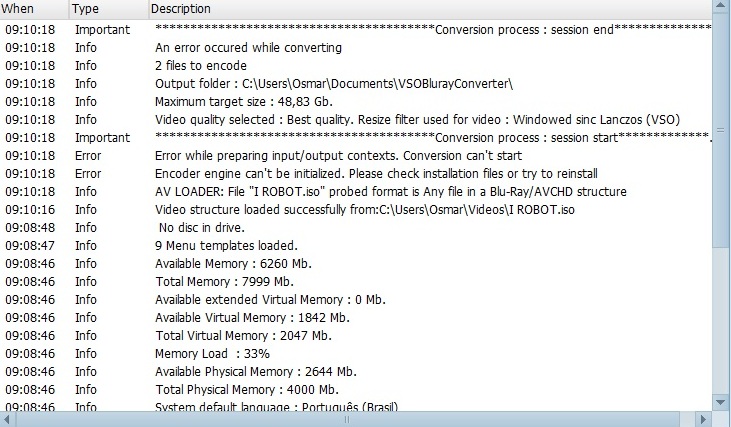Click the horizontal scrollbar thumb
The image size is (731, 427).
(347, 419)
